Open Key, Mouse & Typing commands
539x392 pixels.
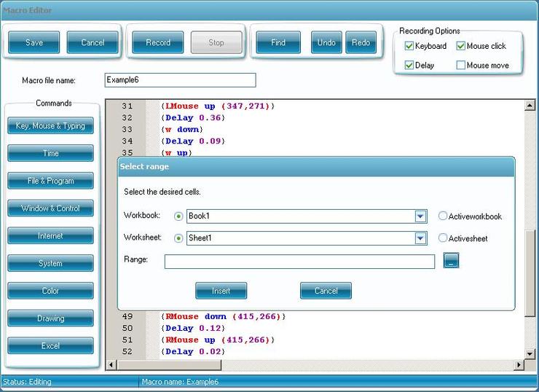(50, 126)
